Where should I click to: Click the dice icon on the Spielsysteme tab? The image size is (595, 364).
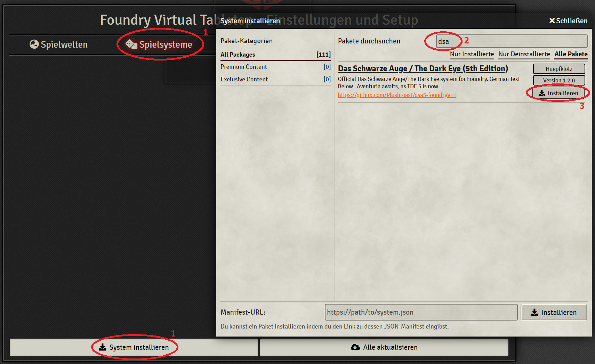click(x=131, y=44)
